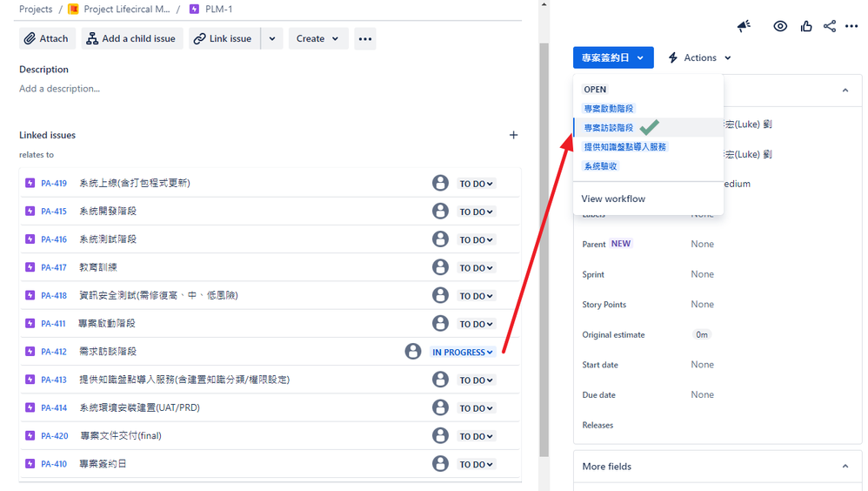Viewport: 868px width, 491px height.
Task: Open TO DO status dropdown for PA-419
Action: click(x=476, y=184)
